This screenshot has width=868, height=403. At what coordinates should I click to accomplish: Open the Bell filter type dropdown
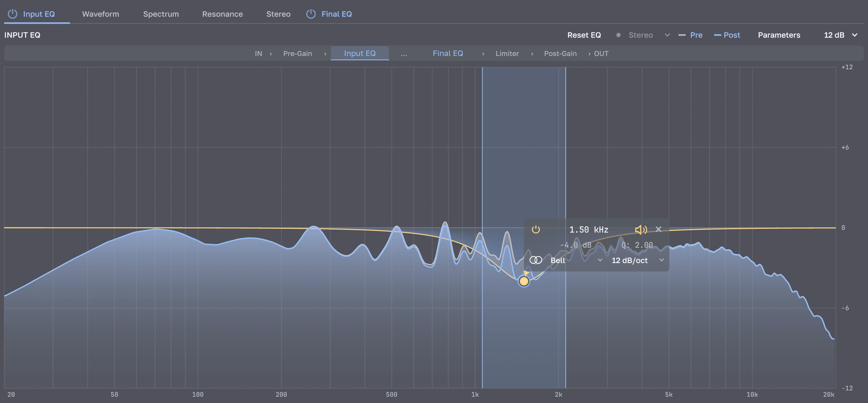pos(576,260)
